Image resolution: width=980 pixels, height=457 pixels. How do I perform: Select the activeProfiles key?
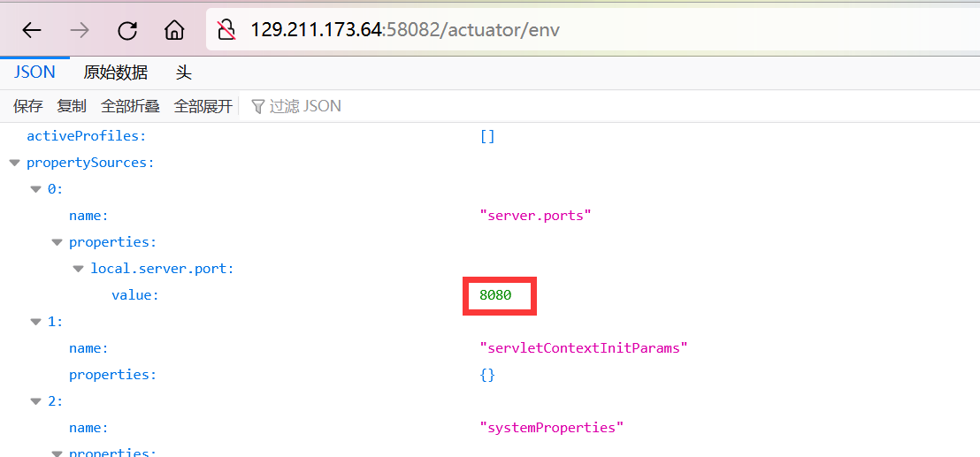pos(87,136)
